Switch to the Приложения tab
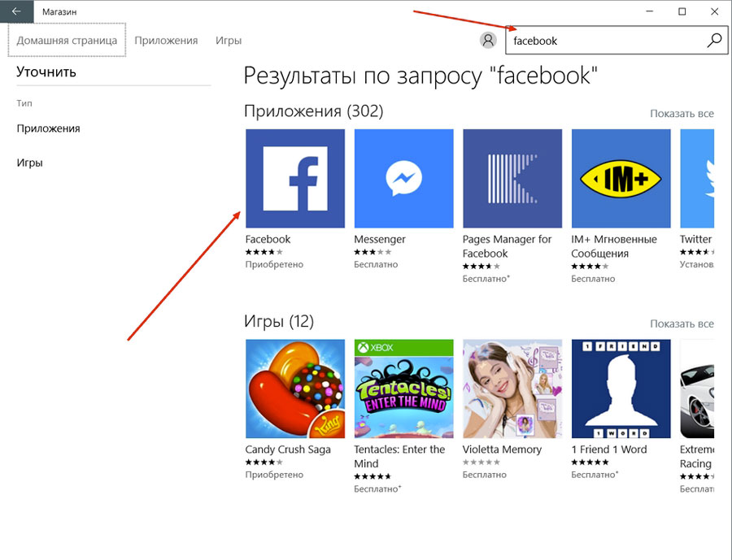The height and width of the screenshot is (560, 732). [x=166, y=41]
